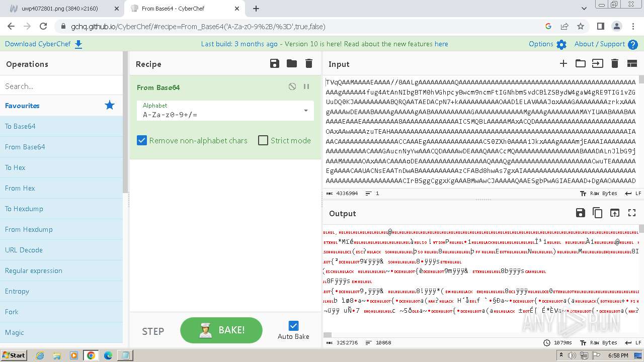Open About / Support help icon
644x362 pixels.
coord(633,44)
